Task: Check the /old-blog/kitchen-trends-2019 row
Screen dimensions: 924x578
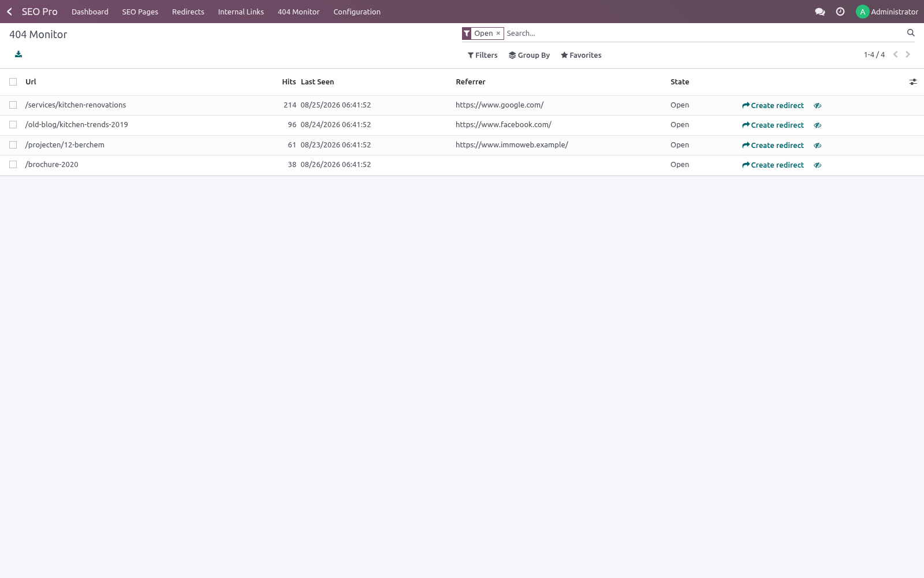Action: [13, 125]
